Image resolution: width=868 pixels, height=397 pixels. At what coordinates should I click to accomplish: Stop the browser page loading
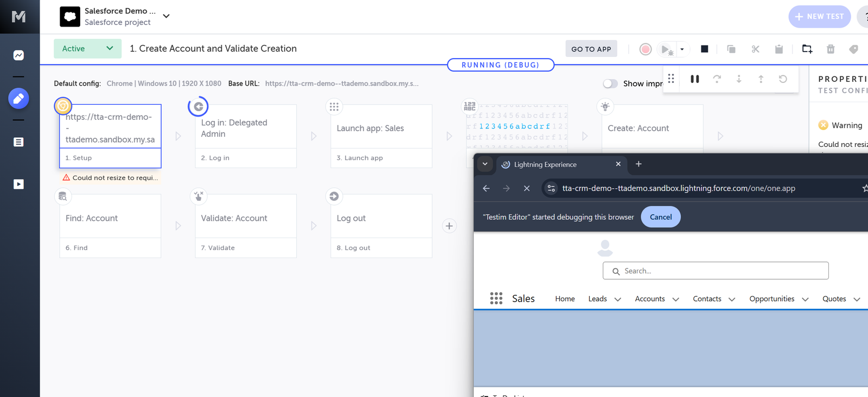[x=526, y=188]
